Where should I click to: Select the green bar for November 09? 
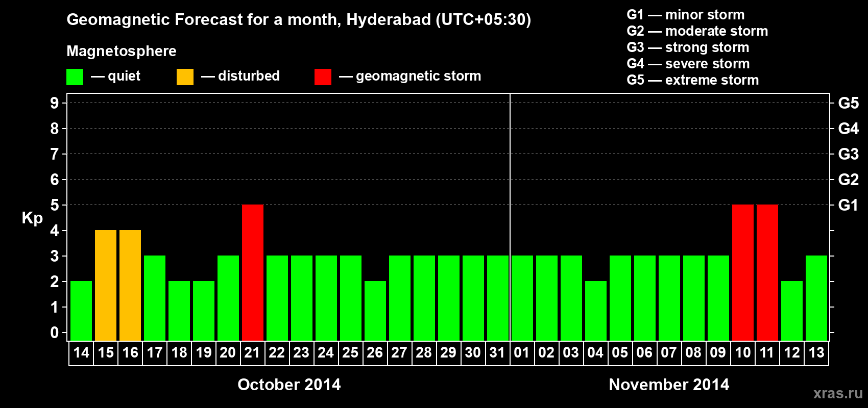tap(718, 298)
